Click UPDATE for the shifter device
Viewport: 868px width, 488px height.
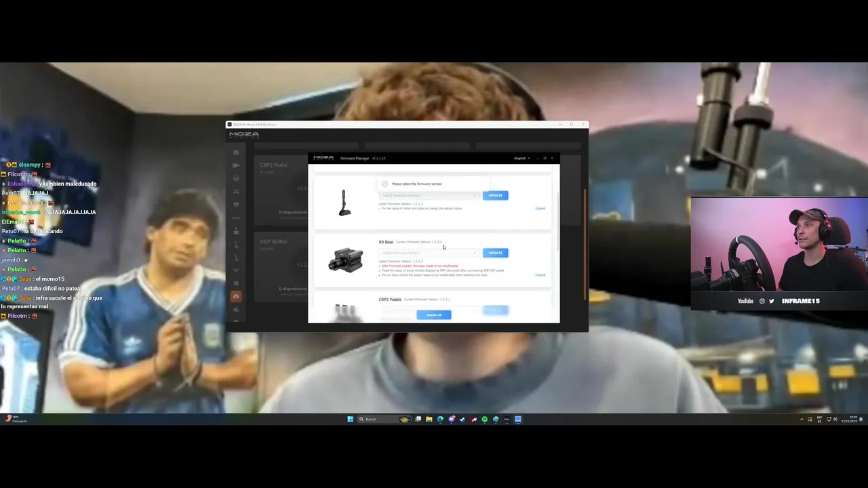pos(495,195)
